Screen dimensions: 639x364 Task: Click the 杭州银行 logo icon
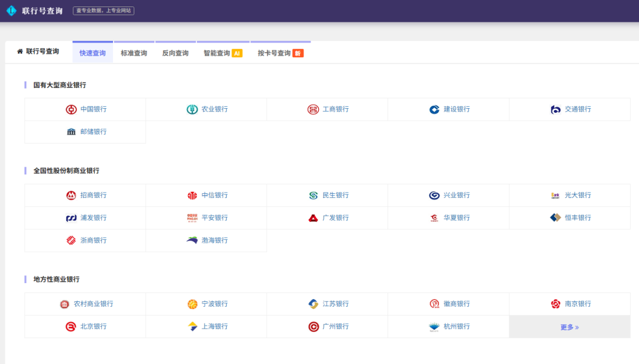(x=434, y=327)
